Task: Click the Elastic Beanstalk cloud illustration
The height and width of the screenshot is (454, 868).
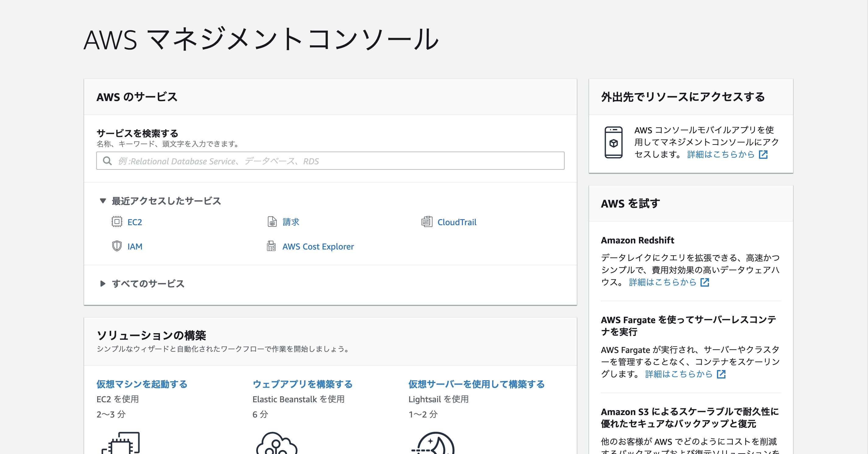Action: (x=276, y=442)
